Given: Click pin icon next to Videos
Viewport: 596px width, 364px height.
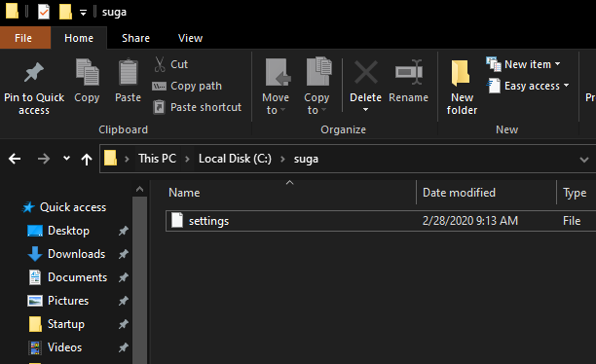Looking at the screenshot, I should pyautogui.click(x=123, y=347).
